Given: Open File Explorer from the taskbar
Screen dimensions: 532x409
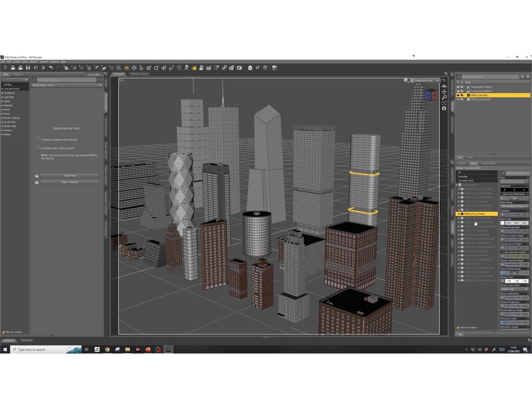Looking at the screenshot, I should [128, 349].
